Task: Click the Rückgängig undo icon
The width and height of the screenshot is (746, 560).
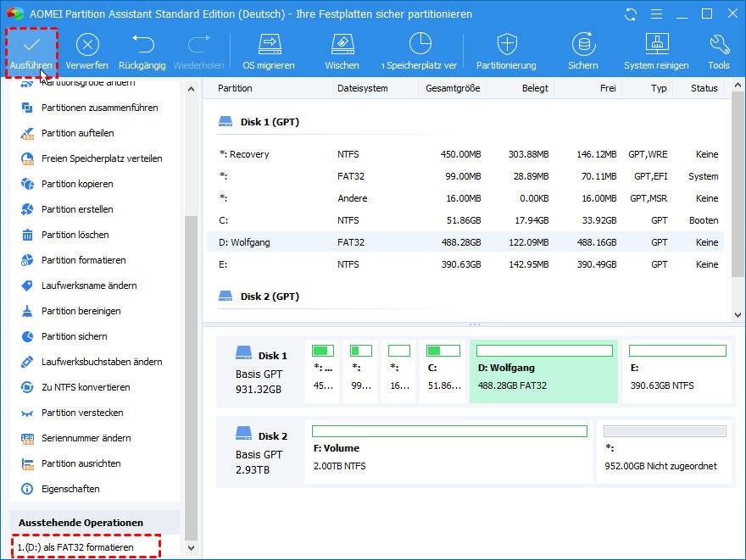Action: tap(142, 44)
